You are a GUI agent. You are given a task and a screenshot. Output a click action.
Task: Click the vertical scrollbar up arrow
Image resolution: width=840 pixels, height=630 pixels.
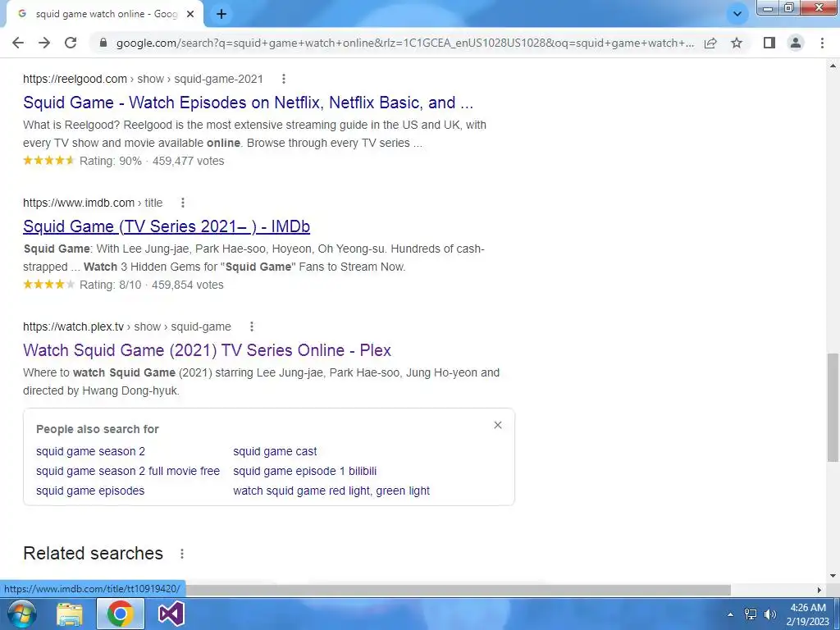[833, 66]
